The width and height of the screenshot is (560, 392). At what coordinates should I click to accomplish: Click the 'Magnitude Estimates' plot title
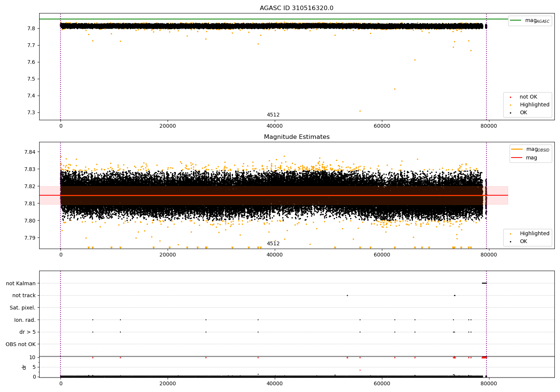pos(296,137)
